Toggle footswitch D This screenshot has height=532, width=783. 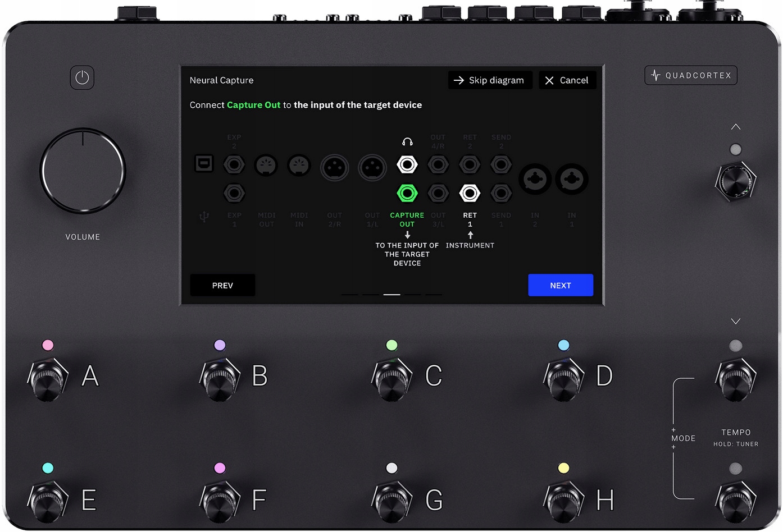point(564,379)
